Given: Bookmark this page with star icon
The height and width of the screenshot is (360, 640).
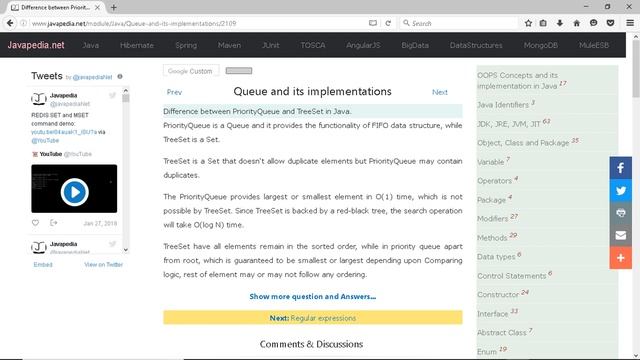Looking at the screenshot, I should click(528, 23).
